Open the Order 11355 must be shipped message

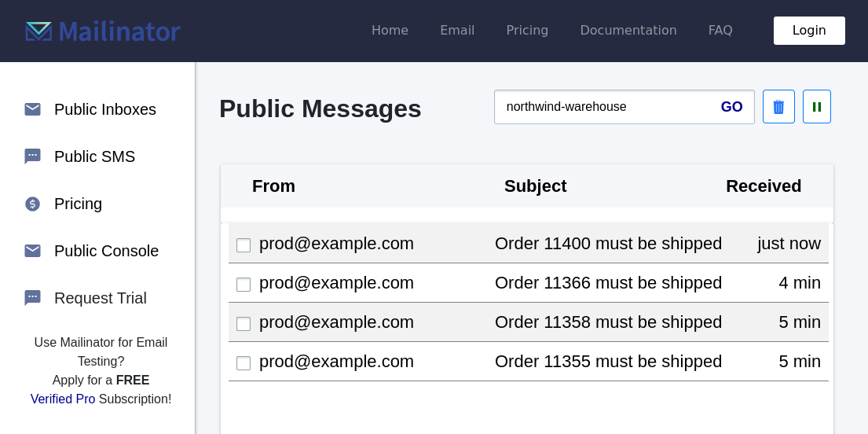[608, 362]
